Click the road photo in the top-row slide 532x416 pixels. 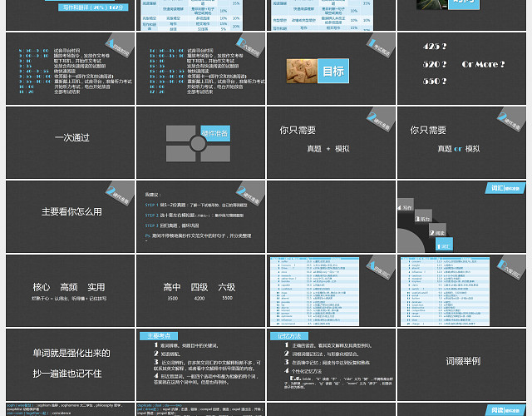click(432, 4)
